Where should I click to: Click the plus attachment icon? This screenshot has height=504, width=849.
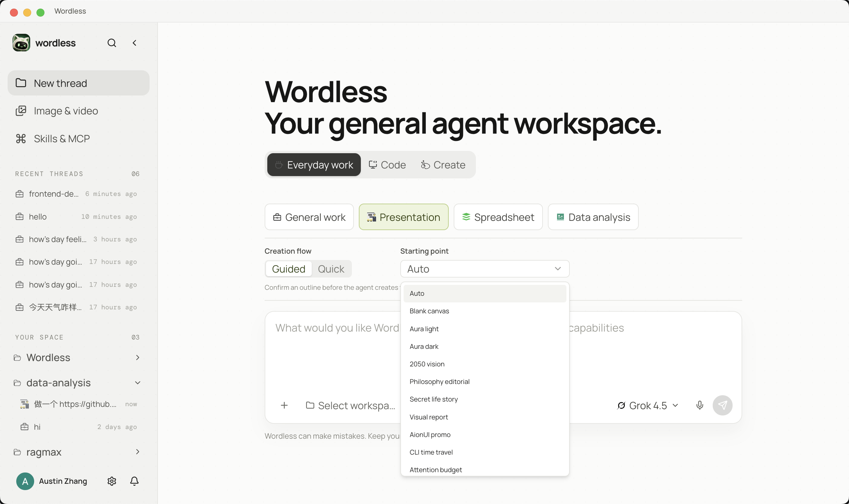[x=284, y=405]
